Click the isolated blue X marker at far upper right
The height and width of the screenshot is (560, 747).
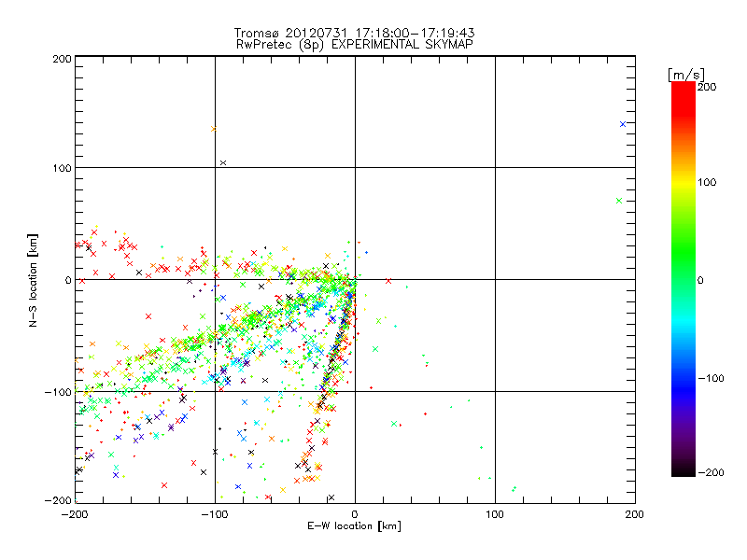coord(623,124)
